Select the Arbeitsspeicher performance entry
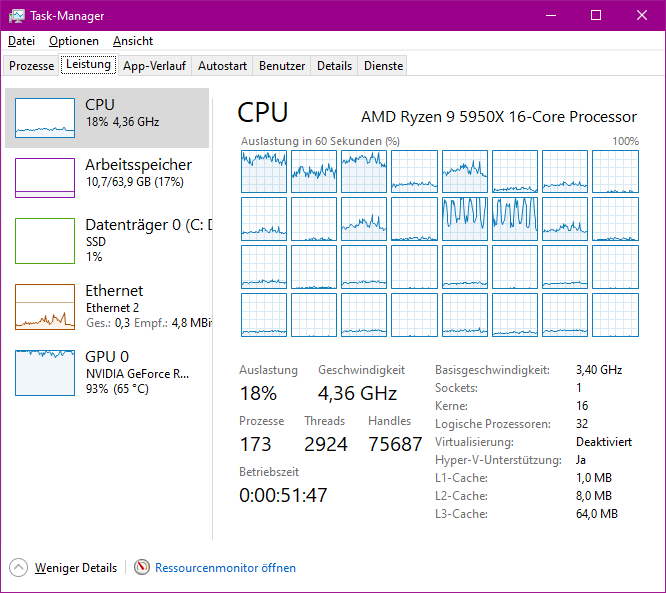Screen dimensions: 666x593 (107, 178)
